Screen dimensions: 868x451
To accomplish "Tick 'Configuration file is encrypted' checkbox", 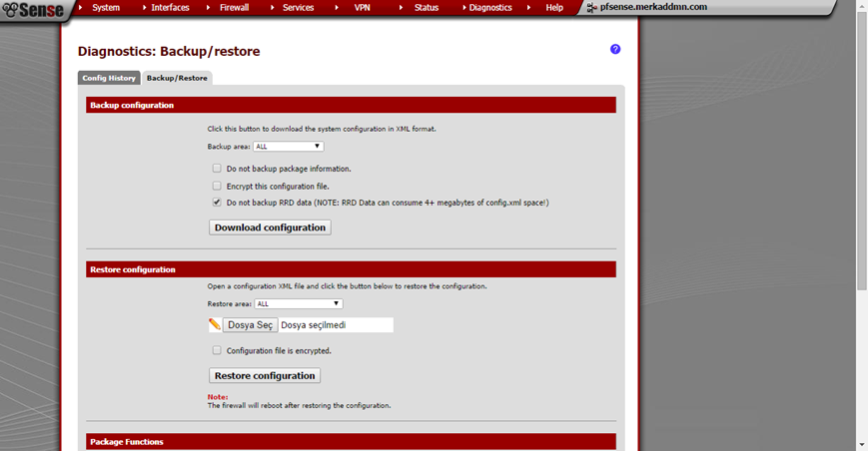I will (x=217, y=350).
